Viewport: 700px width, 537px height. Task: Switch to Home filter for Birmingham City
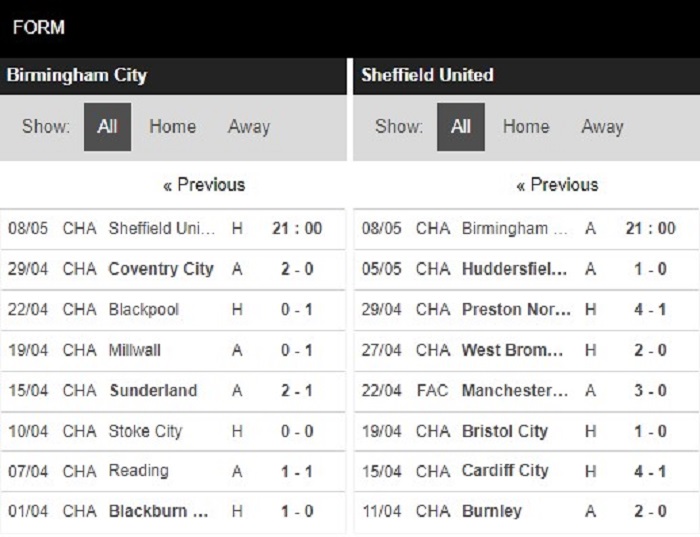(x=172, y=127)
